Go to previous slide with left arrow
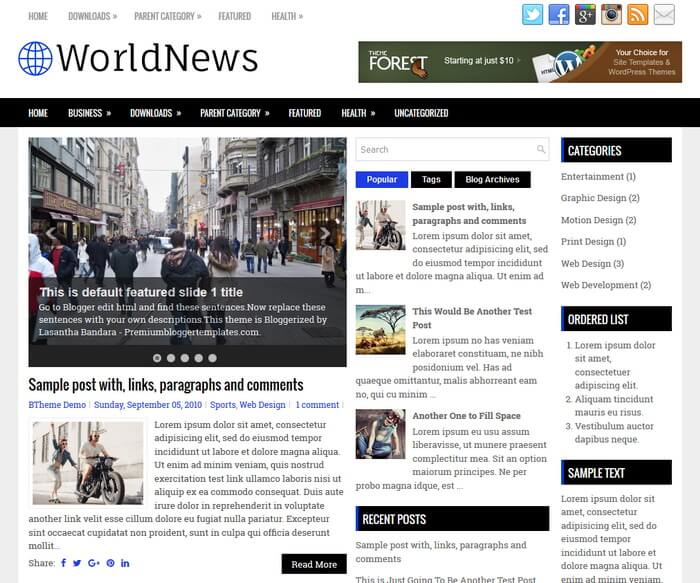The width and height of the screenshot is (700, 583). (x=50, y=234)
